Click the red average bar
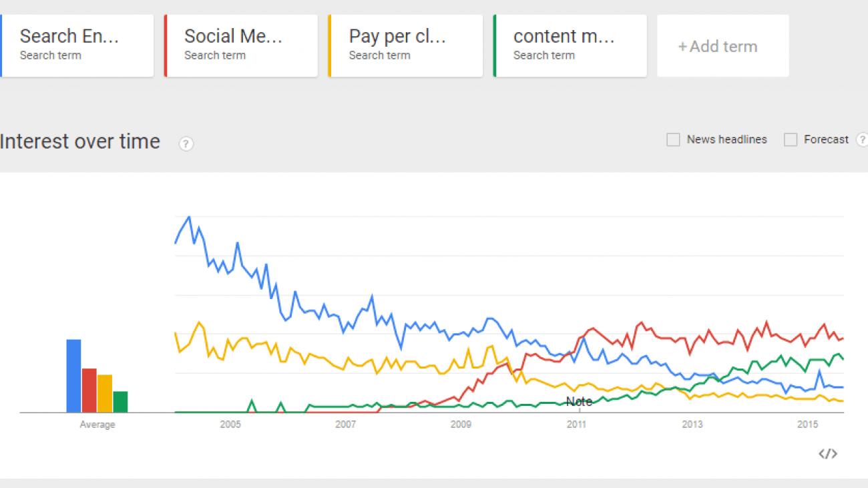Screen dimensions: 868x488 click(x=89, y=390)
